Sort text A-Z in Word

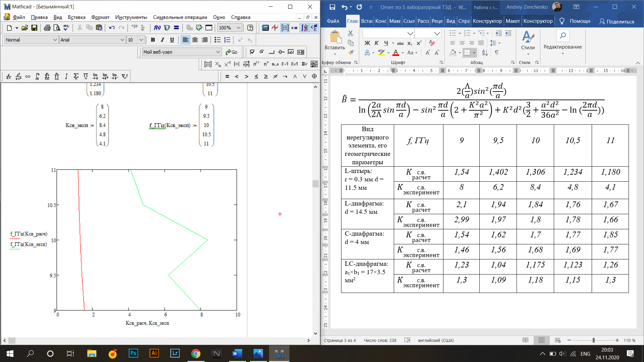click(x=485, y=53)
